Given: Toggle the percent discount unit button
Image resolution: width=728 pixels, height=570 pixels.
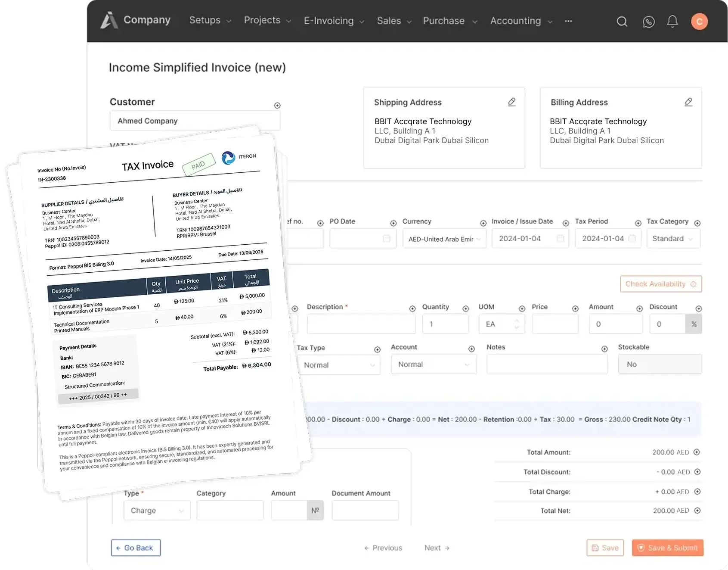Looking at the screenshot, I should [694, 324].
